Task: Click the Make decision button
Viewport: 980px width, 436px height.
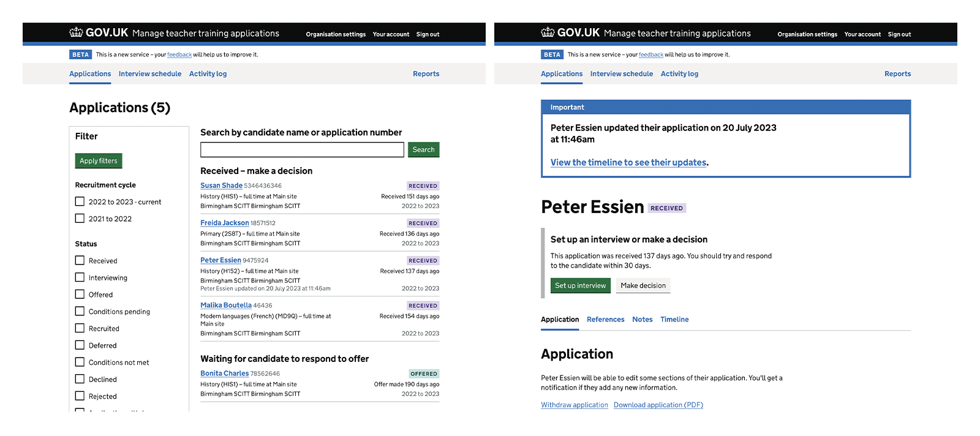Action: [x=643, y=286]
